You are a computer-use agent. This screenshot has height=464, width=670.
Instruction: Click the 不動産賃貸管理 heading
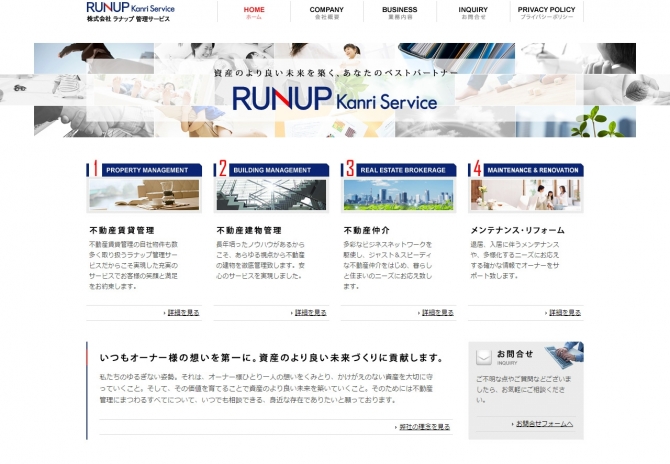[122, 230]
